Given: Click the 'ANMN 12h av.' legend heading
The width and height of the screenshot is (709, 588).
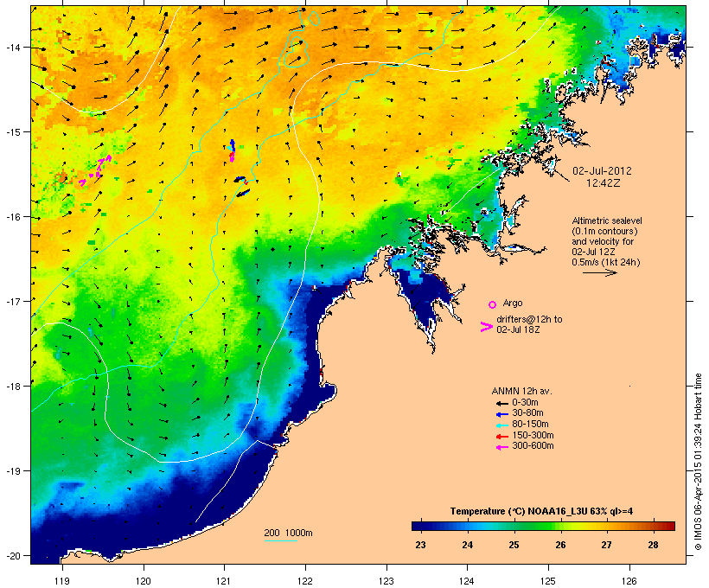Looking at the screenshot, I should (521, 391).
